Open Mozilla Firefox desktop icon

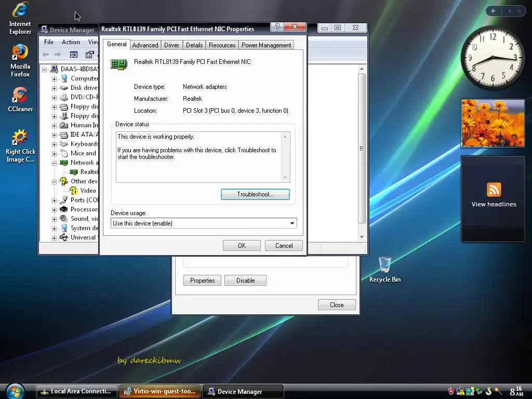pyautogui.click(x=20, y=60)
